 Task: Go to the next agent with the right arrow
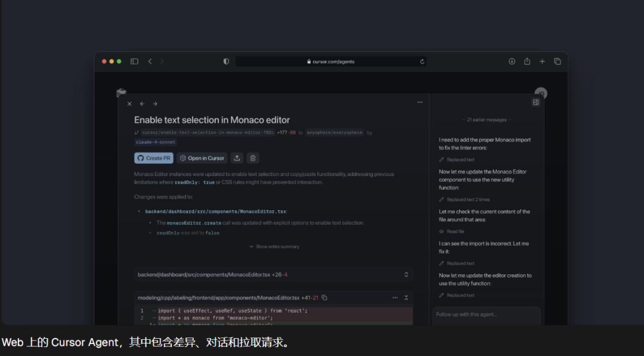tap(155, 104)
